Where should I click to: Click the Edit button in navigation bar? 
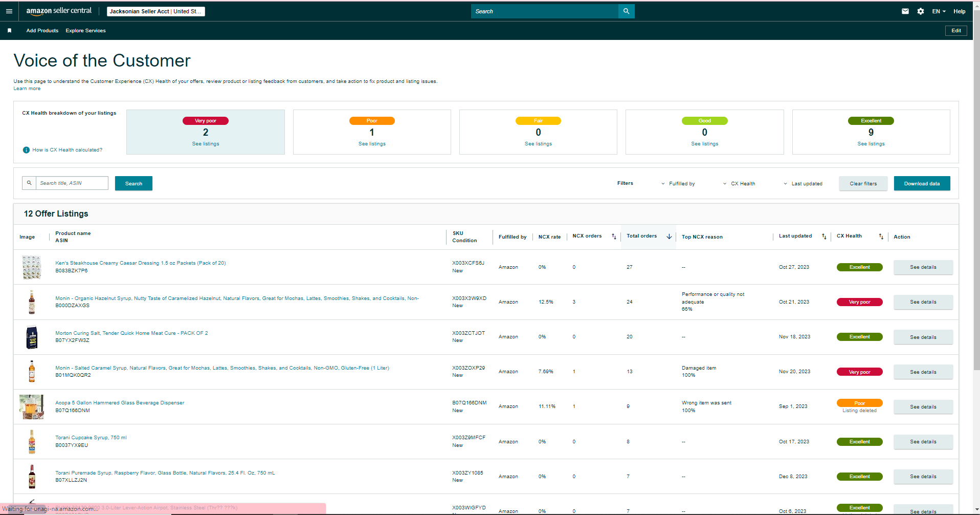(x=956, y=31)
